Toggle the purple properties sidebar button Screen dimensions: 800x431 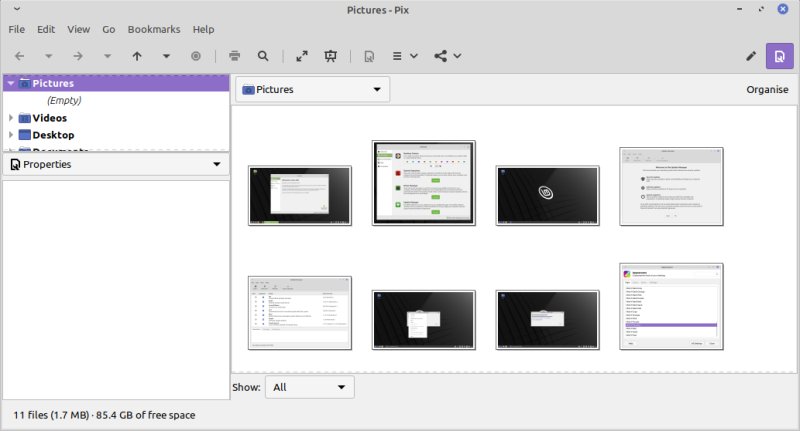click(x=779, y=56)
